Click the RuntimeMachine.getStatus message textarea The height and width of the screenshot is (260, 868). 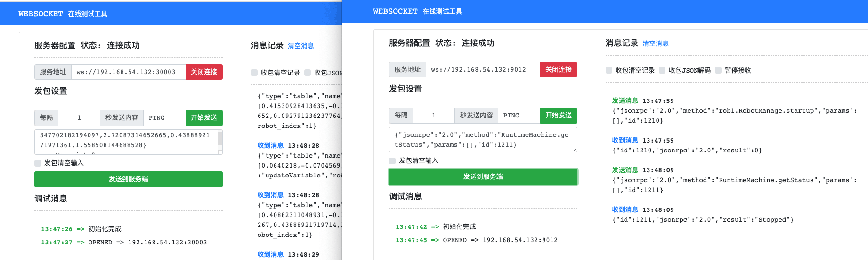pyautogui.click(x=483, y=140)
